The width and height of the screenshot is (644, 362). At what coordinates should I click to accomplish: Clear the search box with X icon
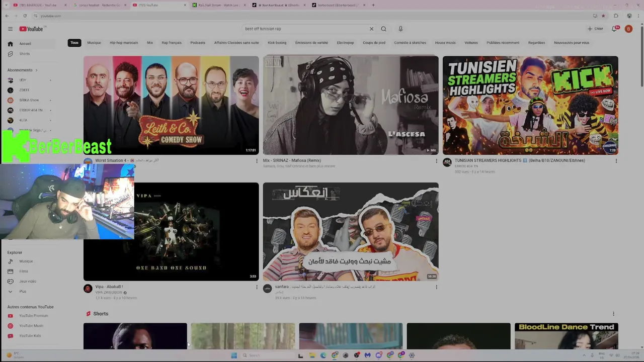371,29
